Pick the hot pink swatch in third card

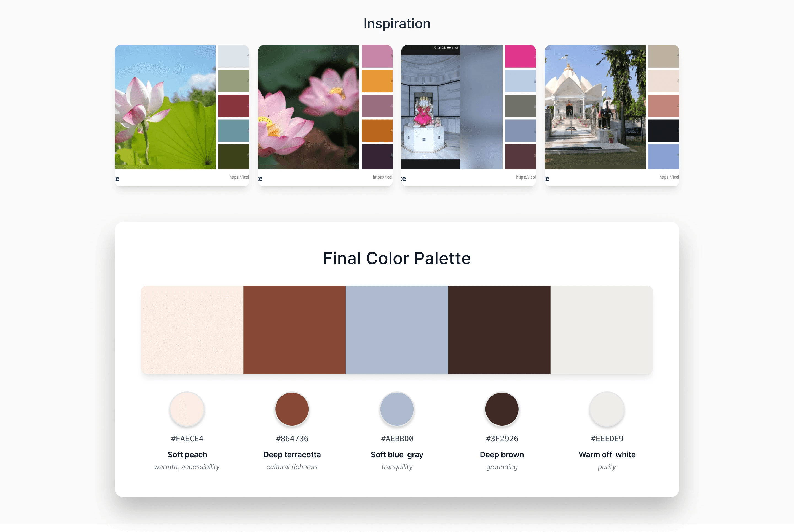pos(520,56)
